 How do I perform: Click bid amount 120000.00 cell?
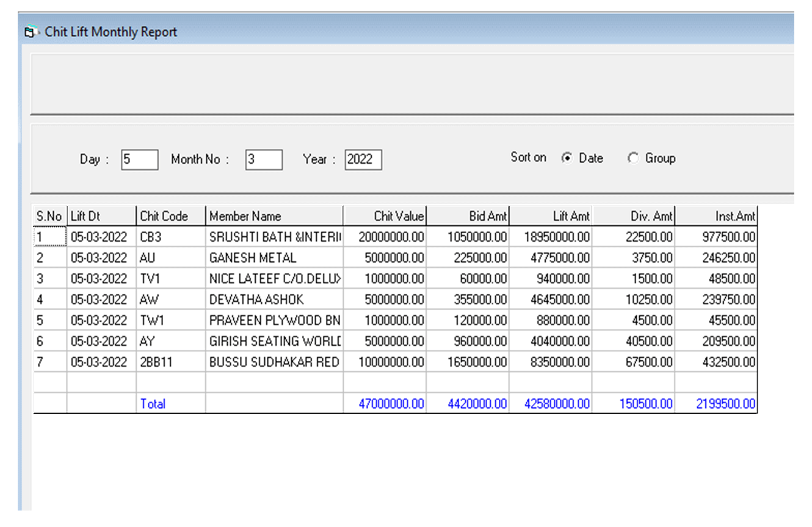coord(468,320)
